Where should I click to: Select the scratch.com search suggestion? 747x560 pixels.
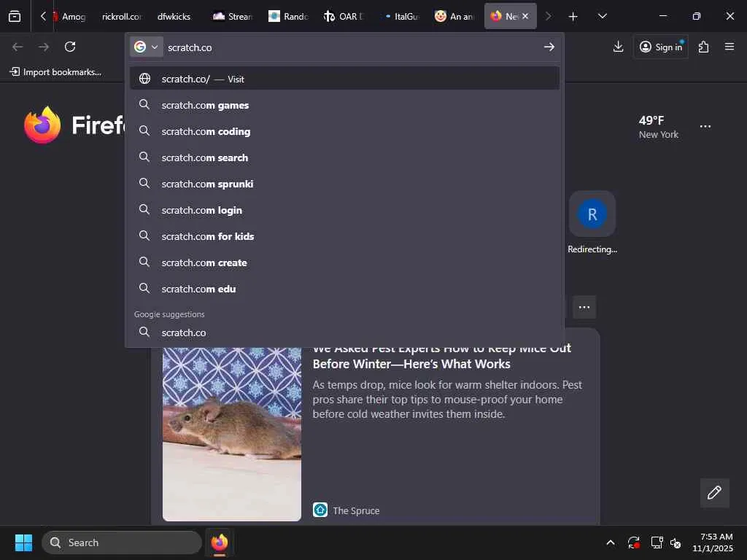point(344,157)
